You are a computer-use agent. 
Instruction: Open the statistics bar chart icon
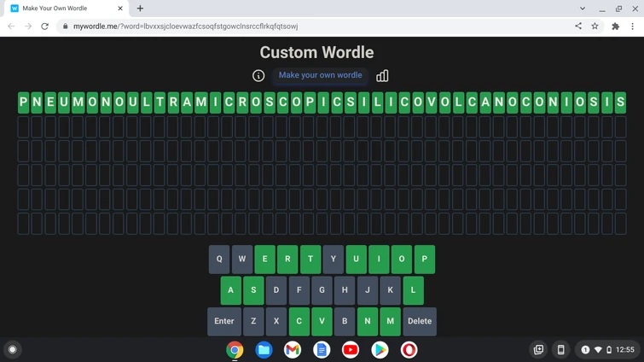(x=382, y=76)
